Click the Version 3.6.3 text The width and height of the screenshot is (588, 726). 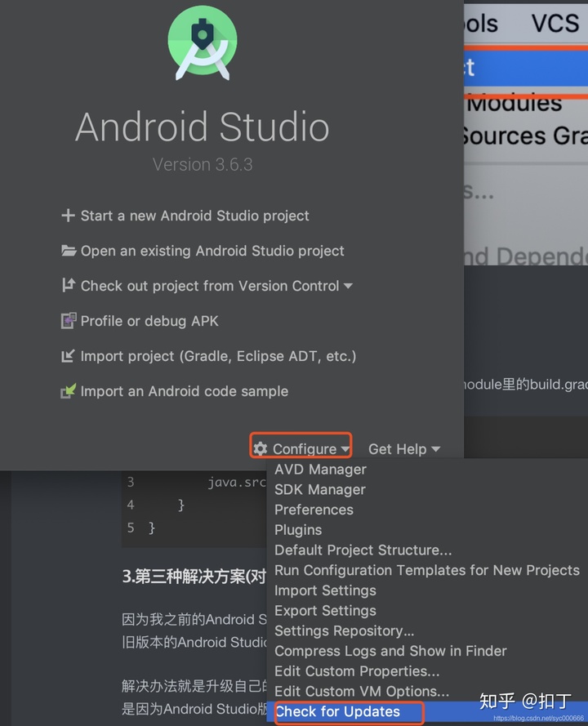(203, 164)
